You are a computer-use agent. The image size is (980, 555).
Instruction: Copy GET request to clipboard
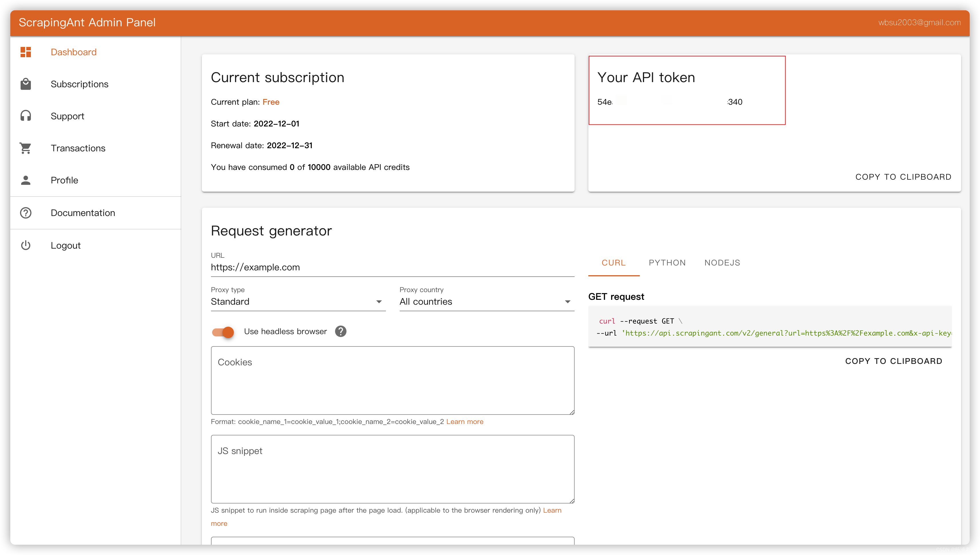[x=894, y=361]
